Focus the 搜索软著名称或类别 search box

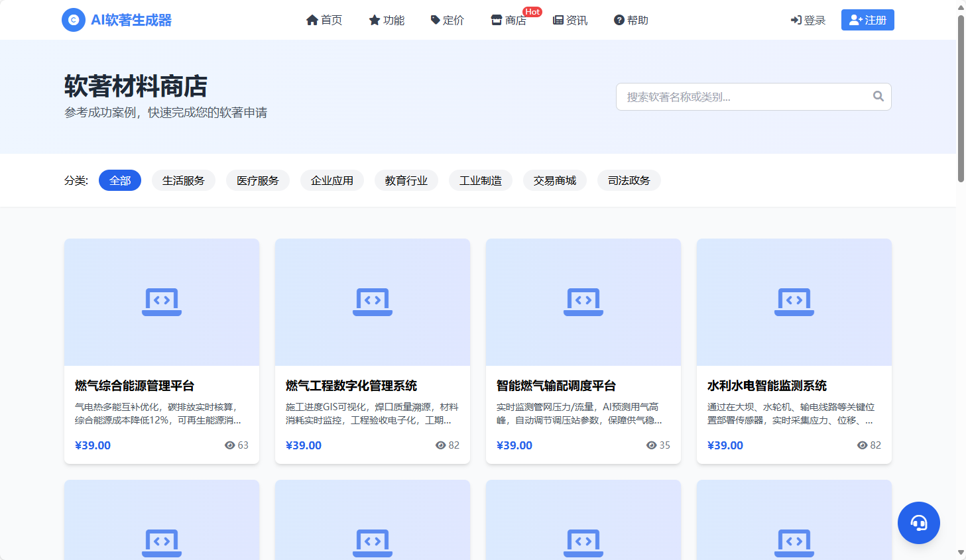754,97
